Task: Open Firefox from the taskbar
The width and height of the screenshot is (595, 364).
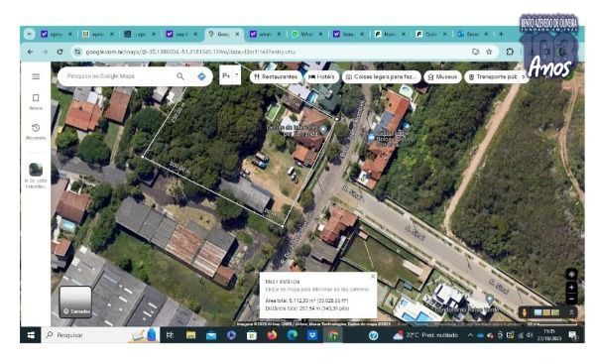Action: pos(272,335)
